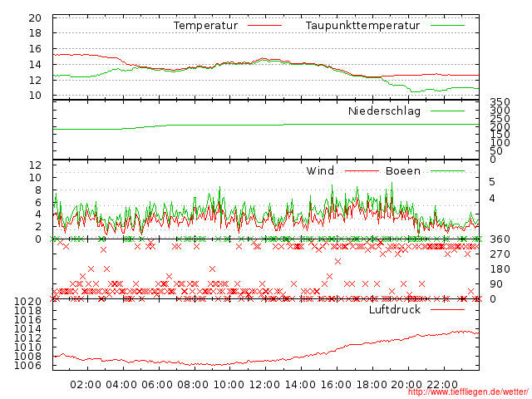532x399 pixels.
Task: Click the Taupunkttemperatur legend label
Action: 362,26
